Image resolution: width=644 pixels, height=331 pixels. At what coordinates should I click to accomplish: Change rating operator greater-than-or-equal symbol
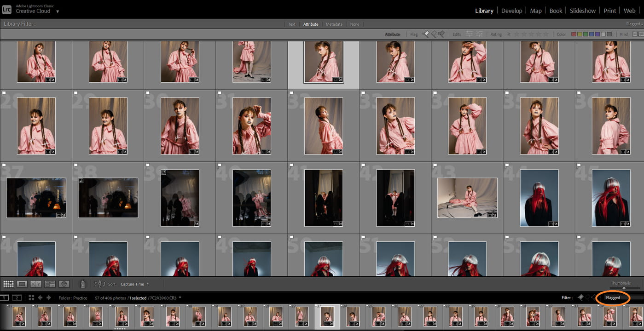point(509,34)
